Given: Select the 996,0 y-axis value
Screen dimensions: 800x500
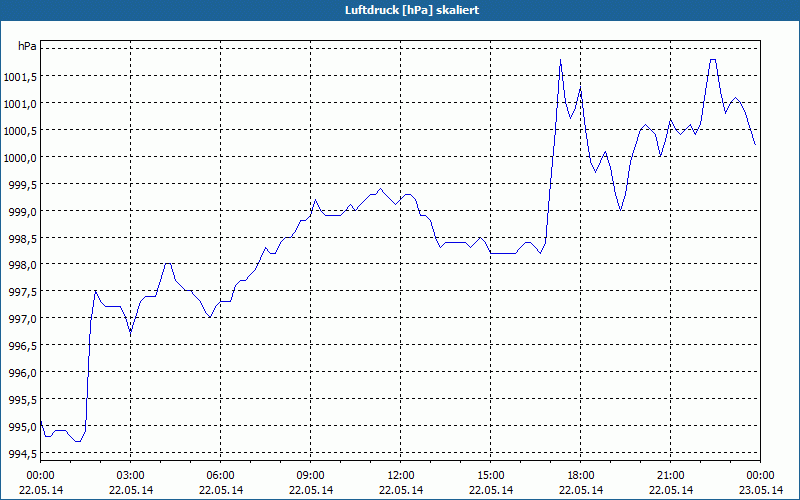Looking at the screenshot, I should tap(23, 373).
